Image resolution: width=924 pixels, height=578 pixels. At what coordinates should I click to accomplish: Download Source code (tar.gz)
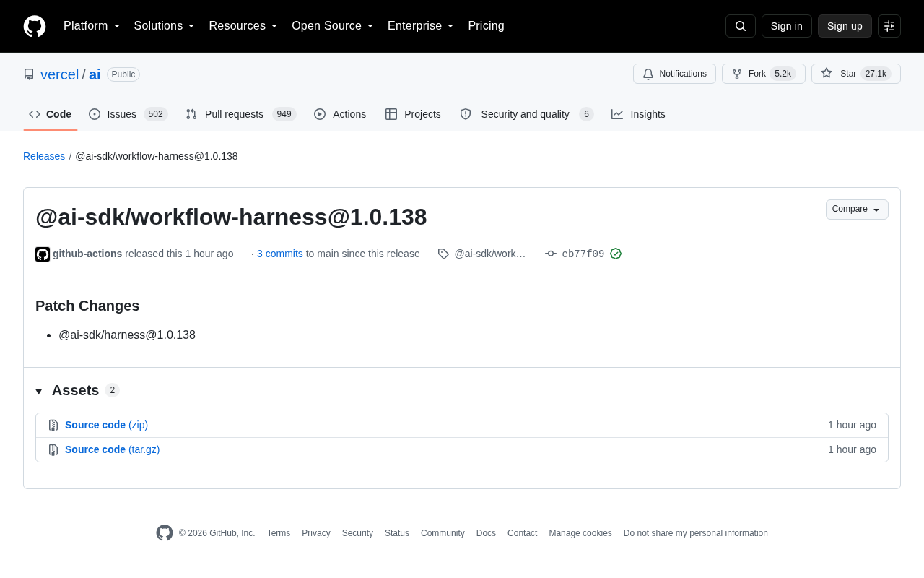113,449
